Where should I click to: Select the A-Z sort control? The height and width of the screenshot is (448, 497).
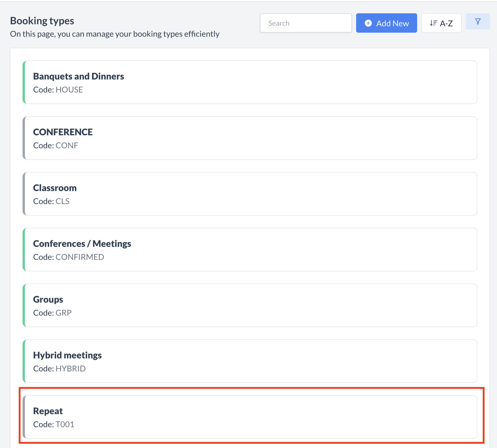[x=441, y=23]
